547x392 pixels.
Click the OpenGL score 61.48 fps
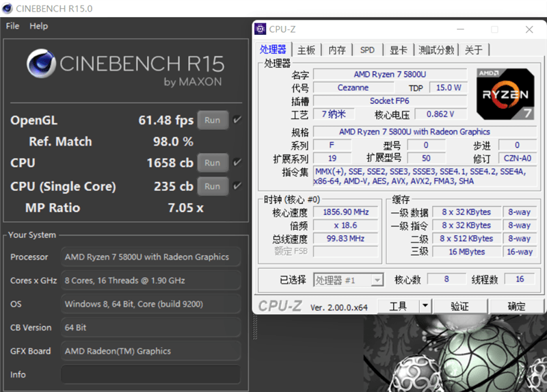[165, 120]
